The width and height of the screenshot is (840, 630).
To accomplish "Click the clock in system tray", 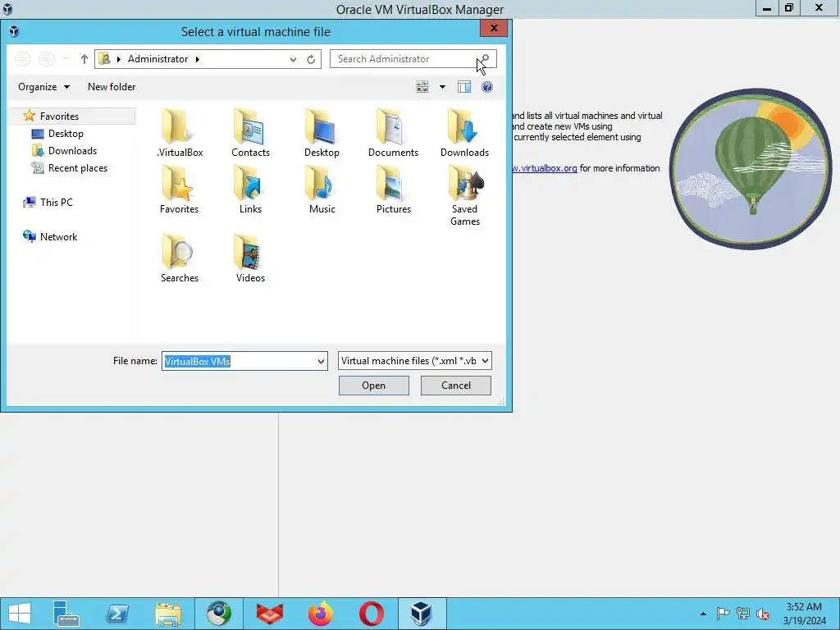I will pyautogui.click(x=804, y=614).
